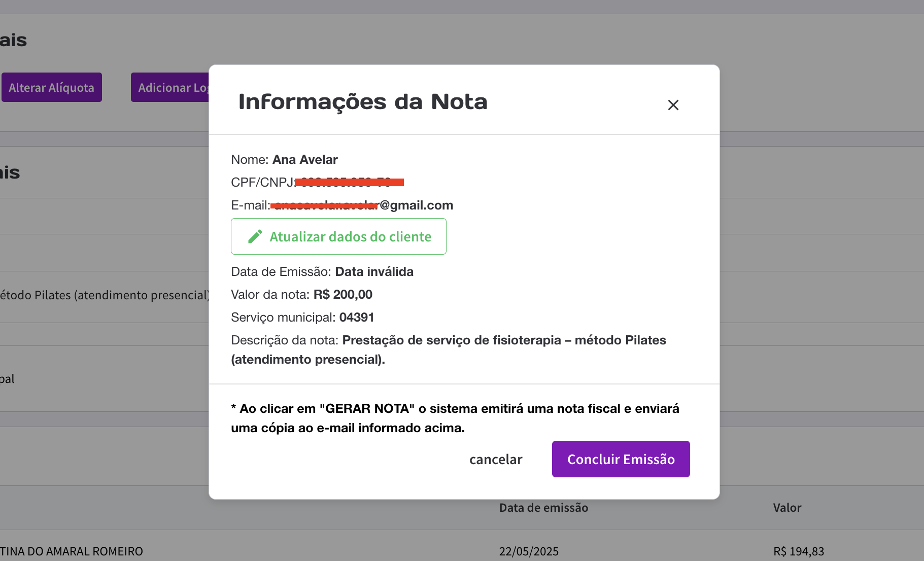Click the client name Ana Avelar
The height and width of the screenshot is (561, 924).
tap(305, 160)
